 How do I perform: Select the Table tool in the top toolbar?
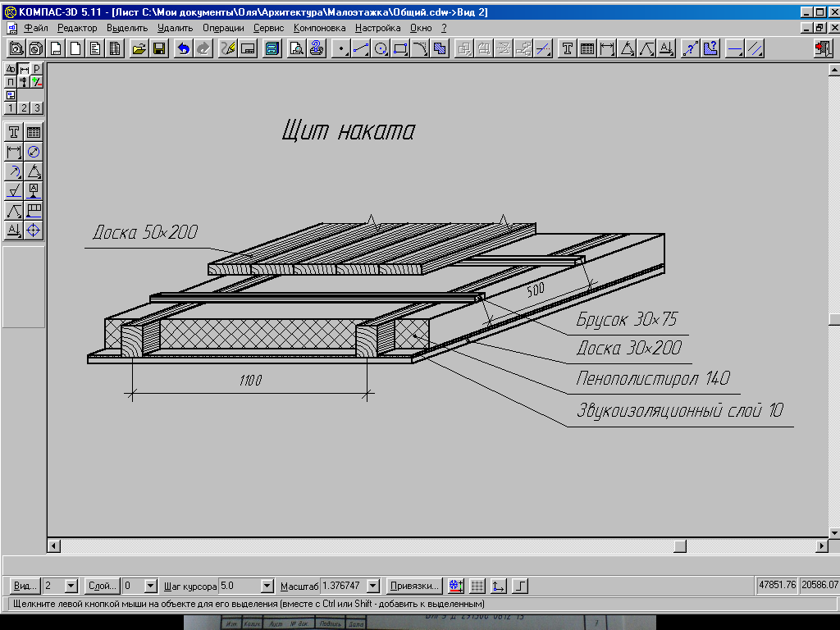pyautogui.click(x=587, y=48)
